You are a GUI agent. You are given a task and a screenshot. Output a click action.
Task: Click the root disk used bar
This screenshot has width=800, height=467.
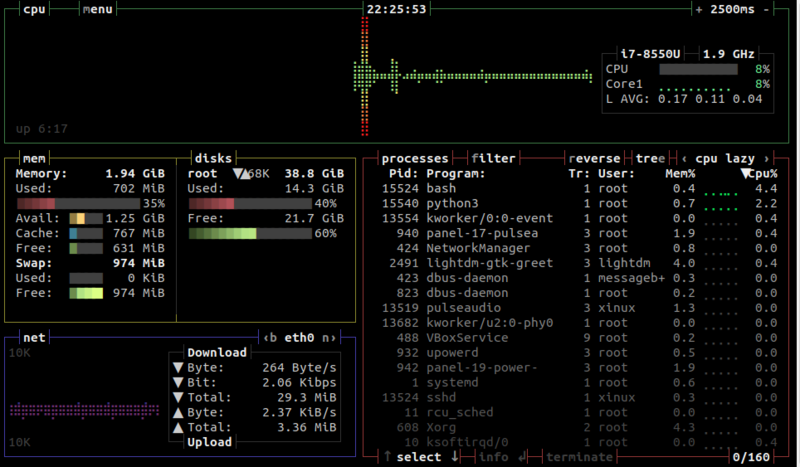point(248,203)
